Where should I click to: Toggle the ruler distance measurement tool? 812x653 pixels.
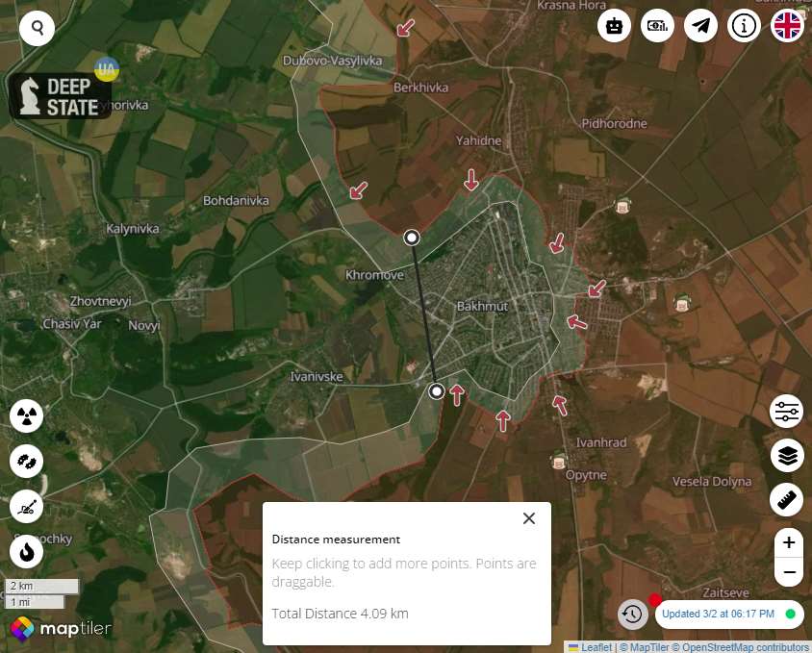point(788,499)
